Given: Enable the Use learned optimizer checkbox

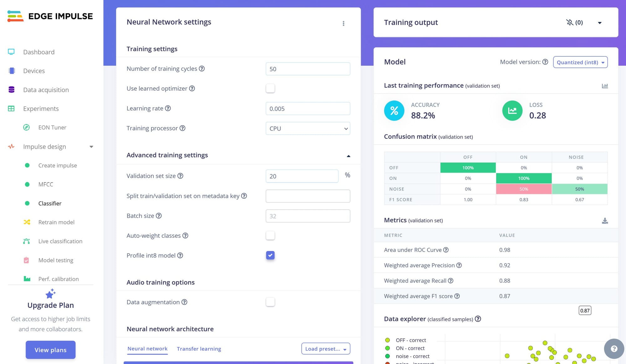Looking at the screenshot, I should click(270, 88).
